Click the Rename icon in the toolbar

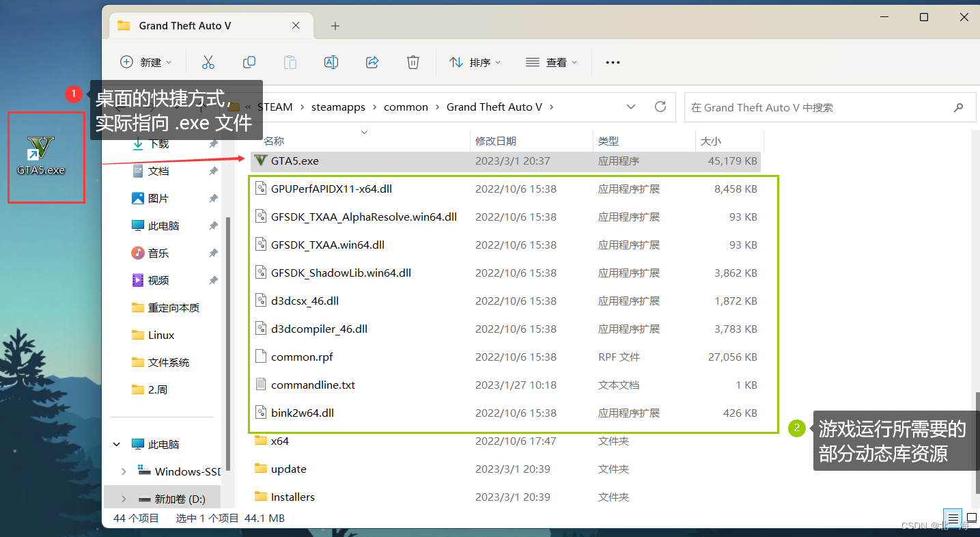331,62
